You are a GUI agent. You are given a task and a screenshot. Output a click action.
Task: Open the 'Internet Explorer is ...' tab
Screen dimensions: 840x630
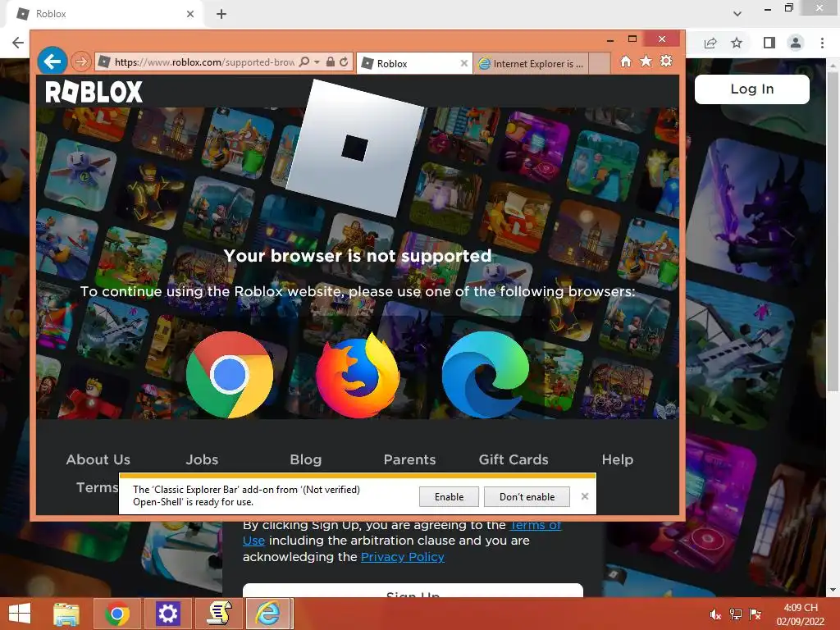pyautogui.click(x=531, y=63)
